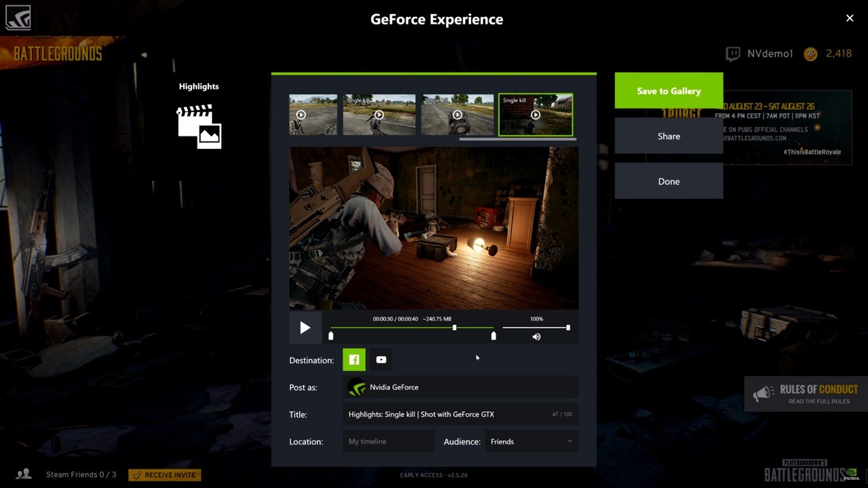Click the video playhead on the timeline
Viewport: 868px width, 488px height.
[x=455, y=328]
